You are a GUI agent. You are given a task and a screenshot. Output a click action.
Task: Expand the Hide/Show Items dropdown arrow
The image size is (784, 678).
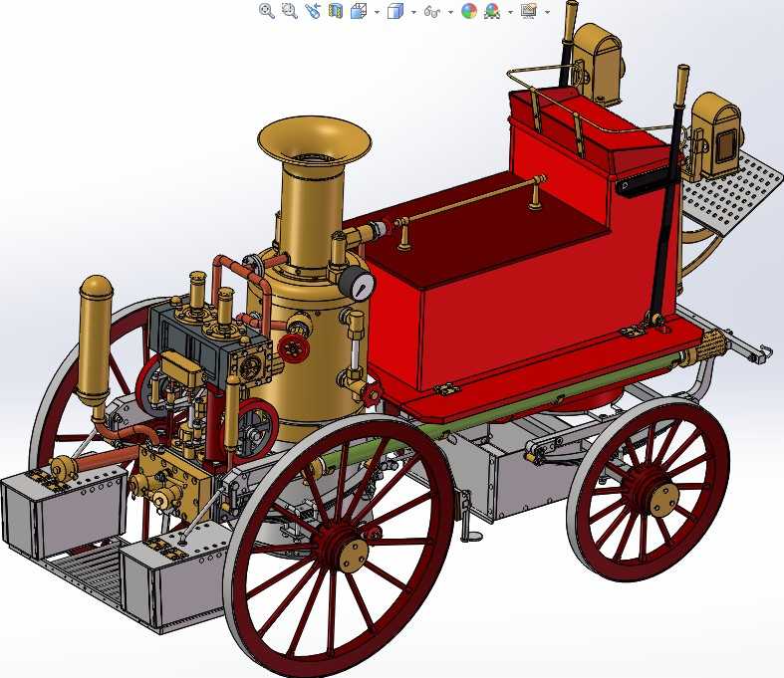pos(450,12)
